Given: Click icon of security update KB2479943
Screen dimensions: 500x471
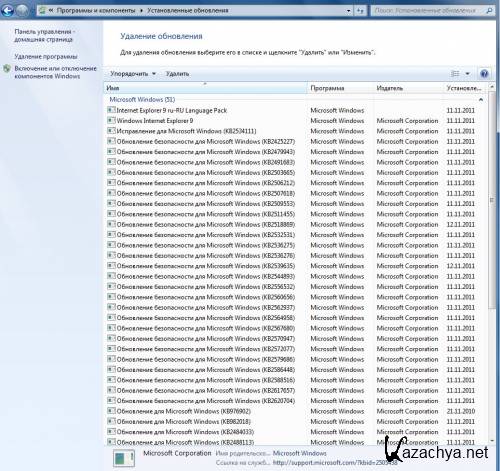Looking at the screenshot, I should [x=111, y=151].
